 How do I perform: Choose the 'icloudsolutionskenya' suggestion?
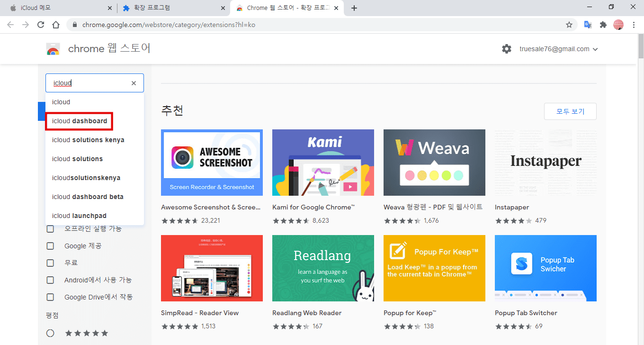click(x=95, y=178)
